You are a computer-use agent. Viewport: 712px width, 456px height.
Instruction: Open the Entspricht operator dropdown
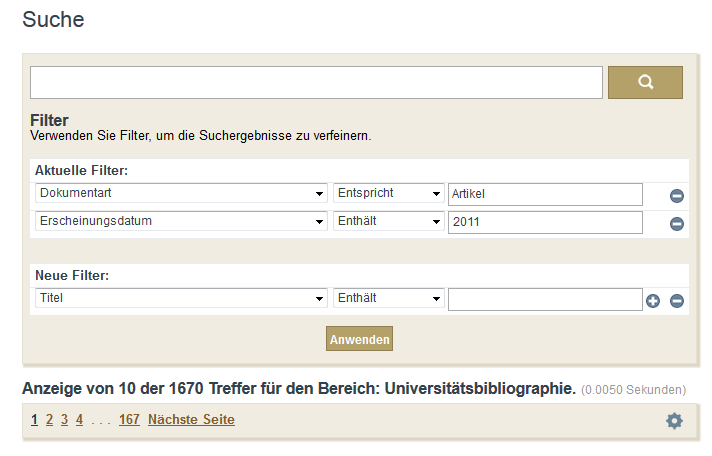coord(388,193)
